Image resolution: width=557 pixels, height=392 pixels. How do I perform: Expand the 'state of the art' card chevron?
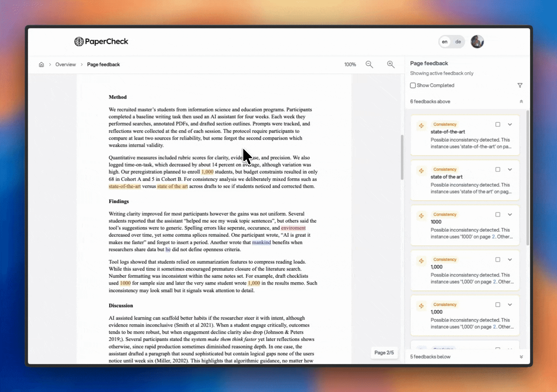click(510, 170)
